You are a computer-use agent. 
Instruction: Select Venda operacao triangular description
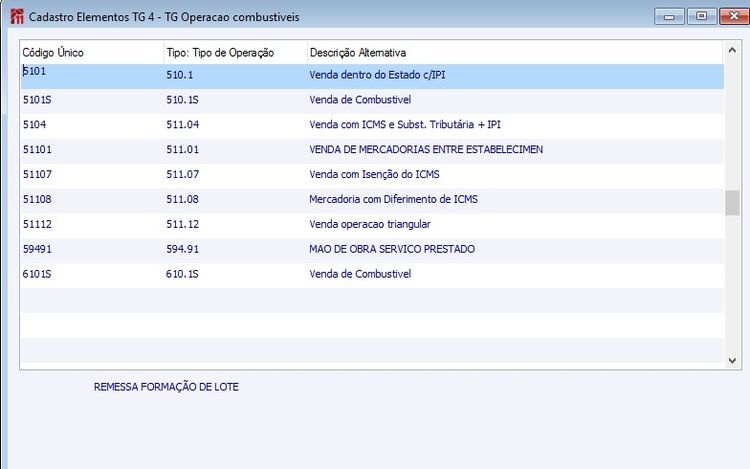[370, 224]
